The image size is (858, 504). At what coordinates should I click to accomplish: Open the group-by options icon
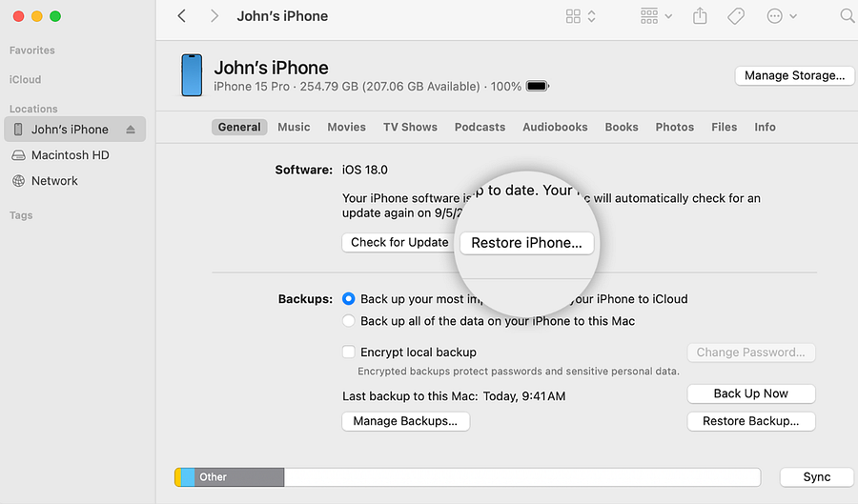[x=649, y=16]
